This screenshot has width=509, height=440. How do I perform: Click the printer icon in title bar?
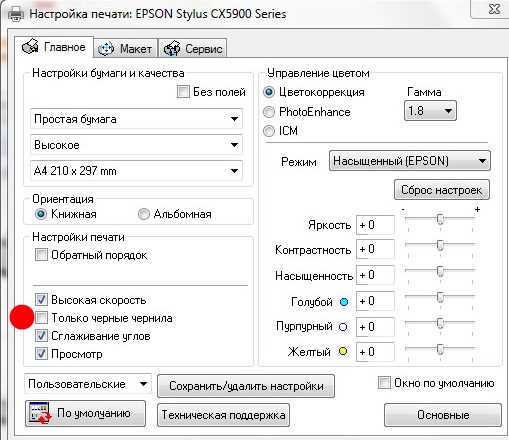point(15,14)
